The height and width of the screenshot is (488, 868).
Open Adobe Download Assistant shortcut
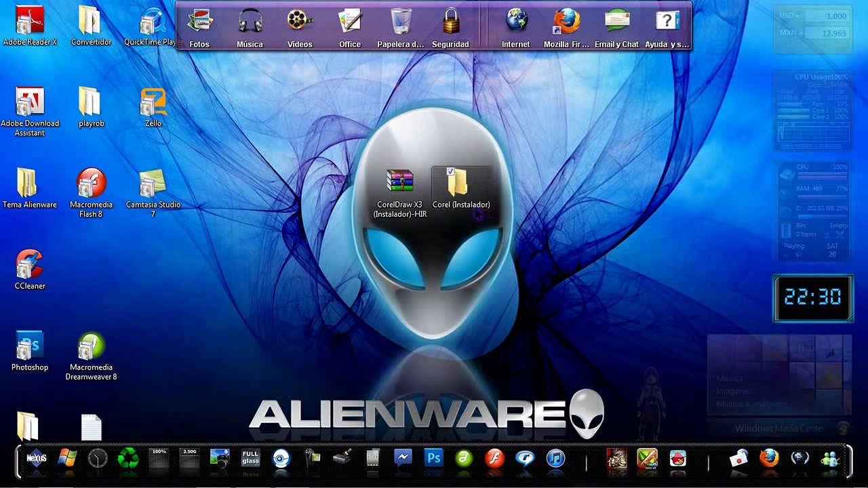(x=30, y=113)
